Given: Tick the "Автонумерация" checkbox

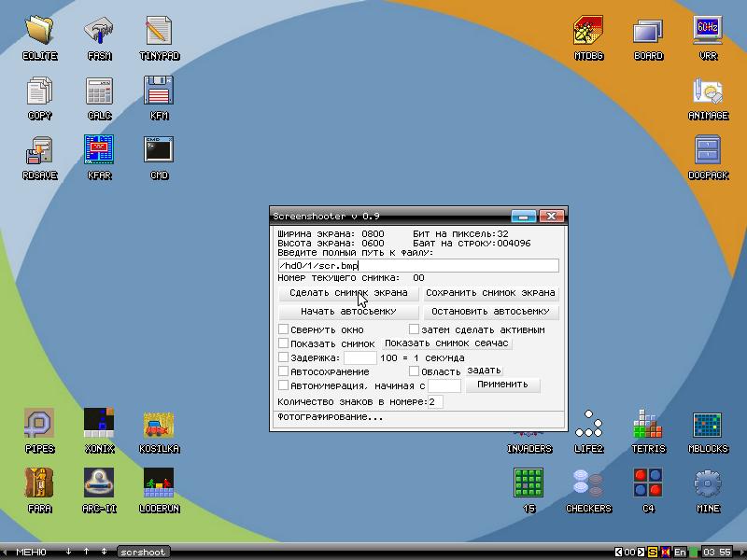Looking at the screenshot, I should pos(284,385).
